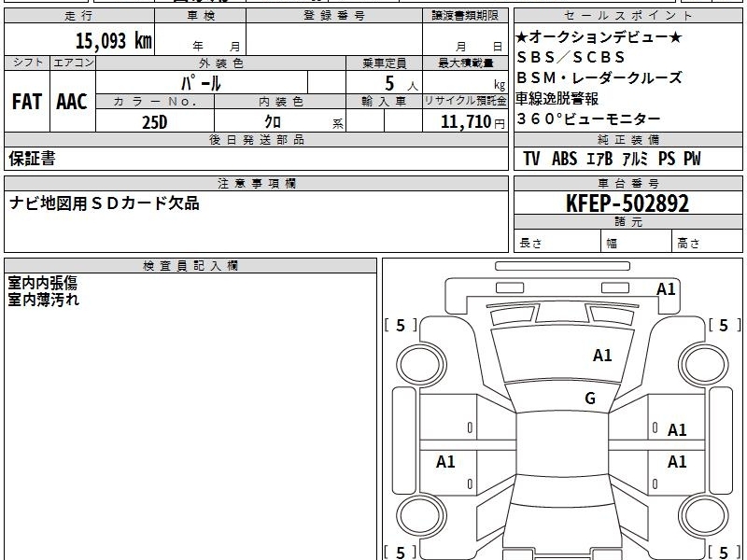Select the リサイクル預託金 header
This screenshot has width=747, height=560.
[x=465, y=102]
